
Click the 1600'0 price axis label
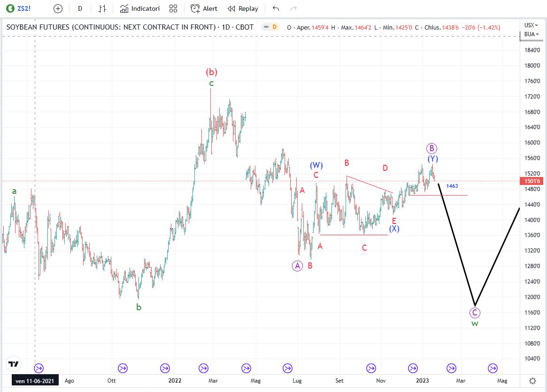click(532, 143)
